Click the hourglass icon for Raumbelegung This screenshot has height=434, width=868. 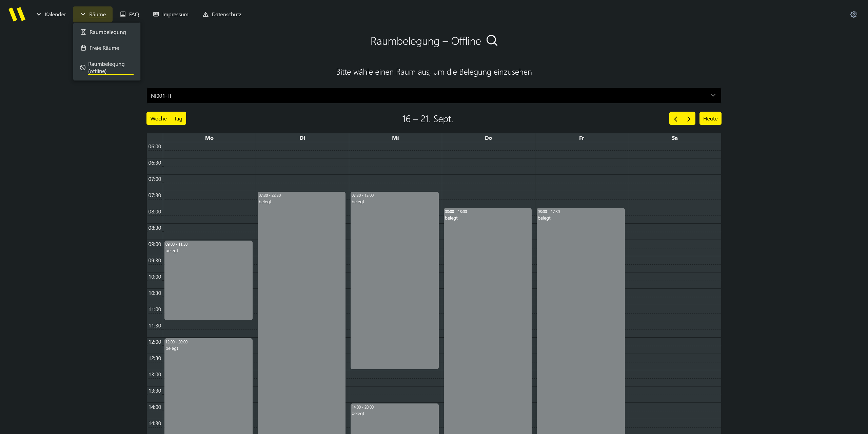[x=83, y=32]
